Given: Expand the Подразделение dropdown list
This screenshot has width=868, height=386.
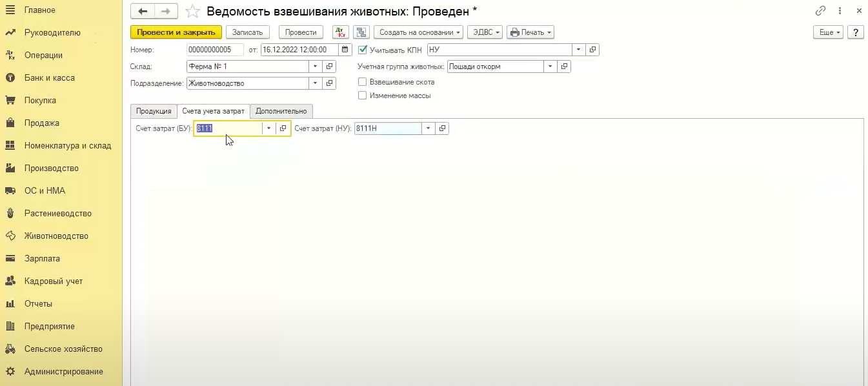Looking at the screenshot, I should tap(315, 83).
